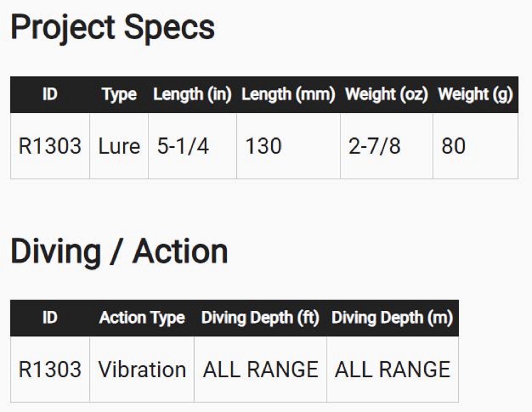Click the 130 length value cell
The width and height of the screenshot is (532, 412).
[263, 146]
